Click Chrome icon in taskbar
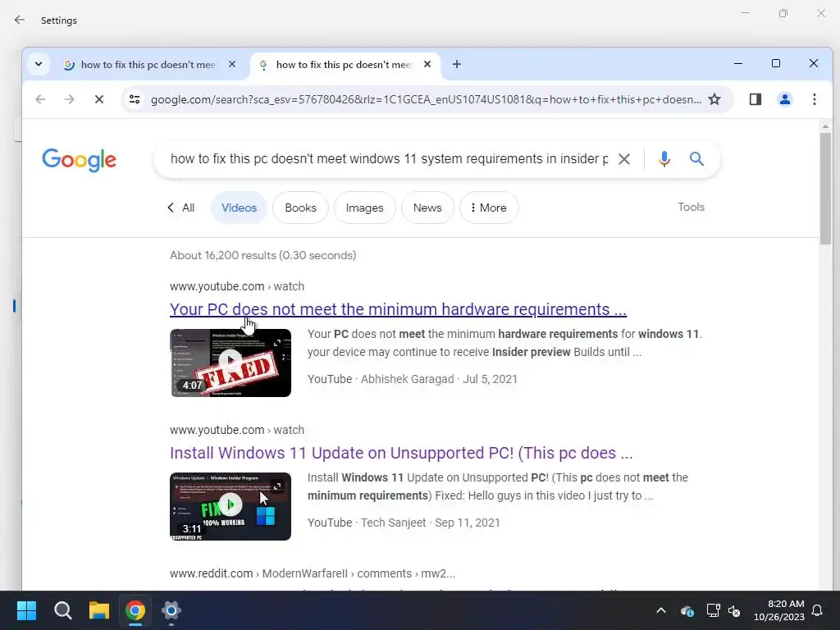 (135, 610)
